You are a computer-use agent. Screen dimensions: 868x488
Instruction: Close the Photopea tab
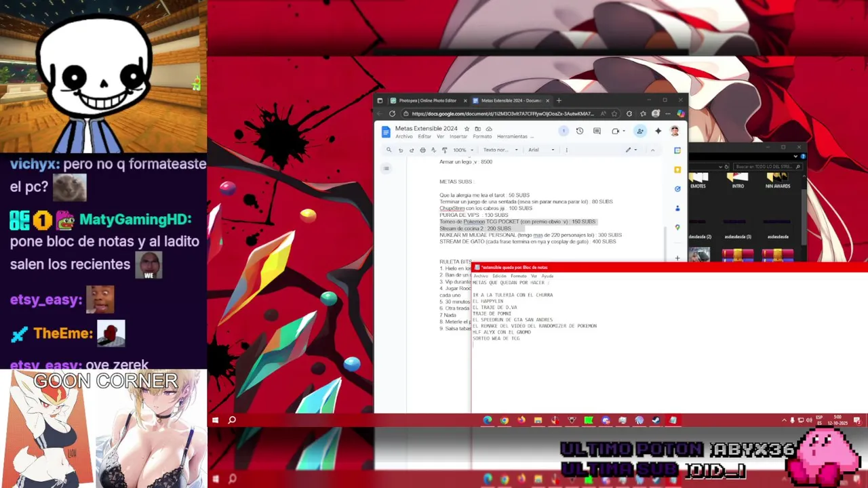(x=465, y=100)
